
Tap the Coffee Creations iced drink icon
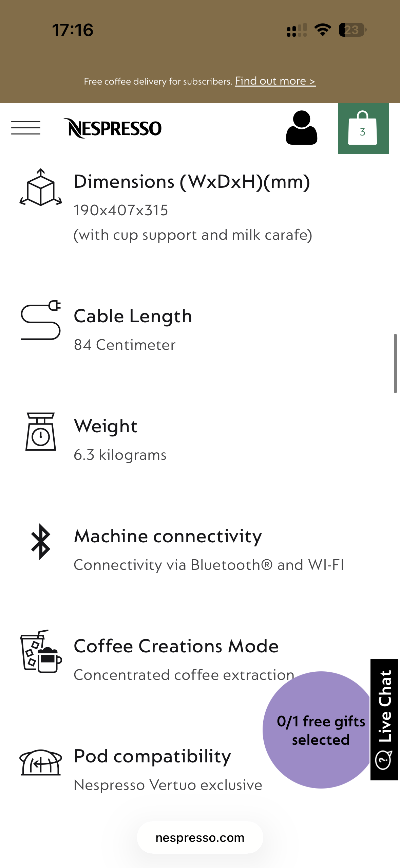(x=41, y=651)
